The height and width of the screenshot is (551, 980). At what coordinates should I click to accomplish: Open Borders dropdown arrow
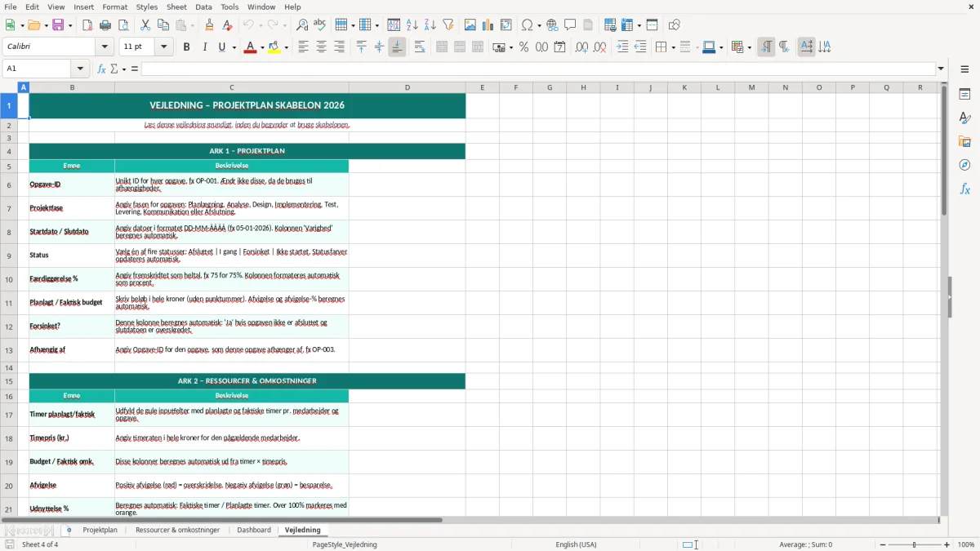(673, 47)
